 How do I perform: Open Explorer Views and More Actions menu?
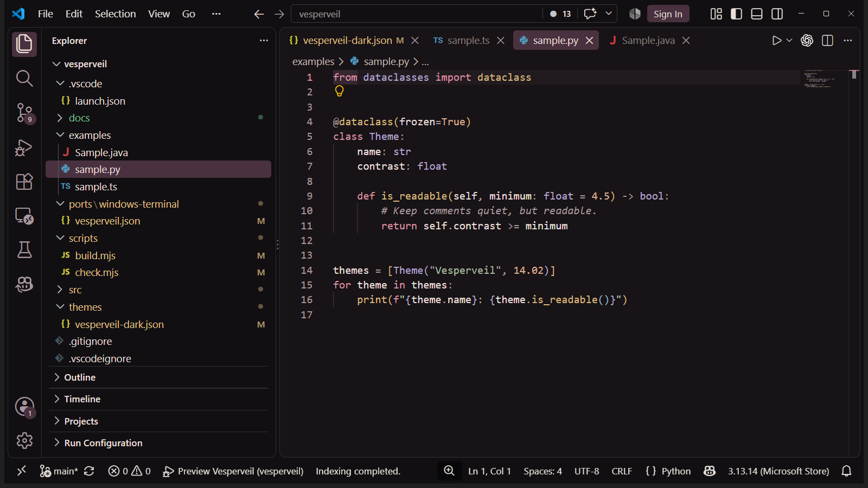click(264, 41)
